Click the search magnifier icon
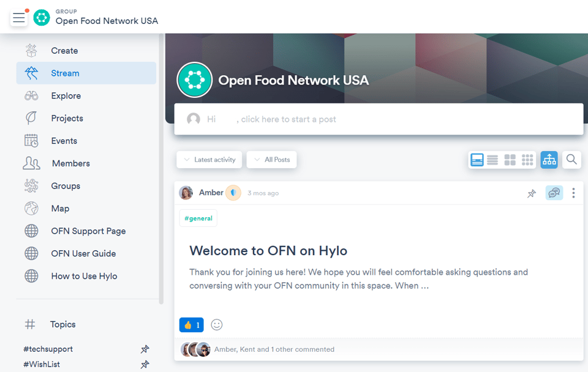 pyautogui.click(x=571, y=160)
